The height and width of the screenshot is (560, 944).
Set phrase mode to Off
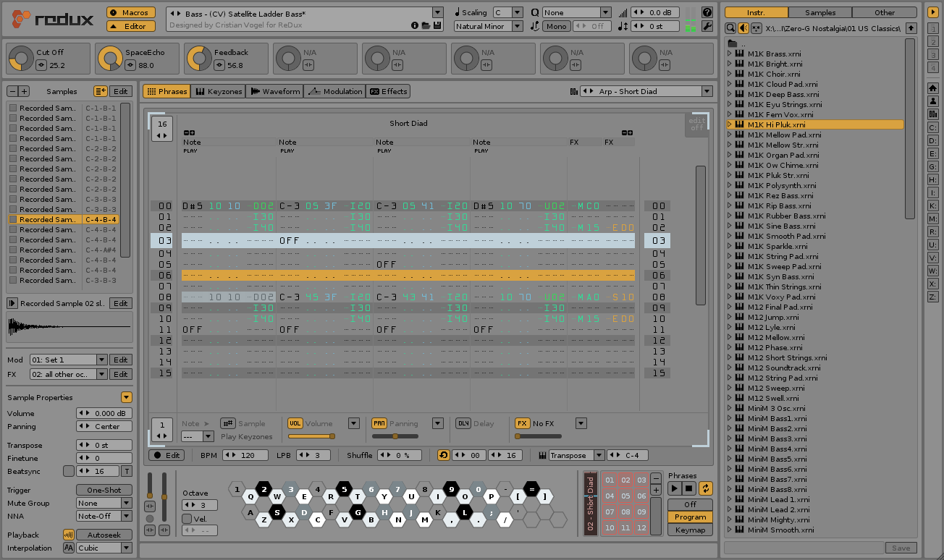click(690, 504)
